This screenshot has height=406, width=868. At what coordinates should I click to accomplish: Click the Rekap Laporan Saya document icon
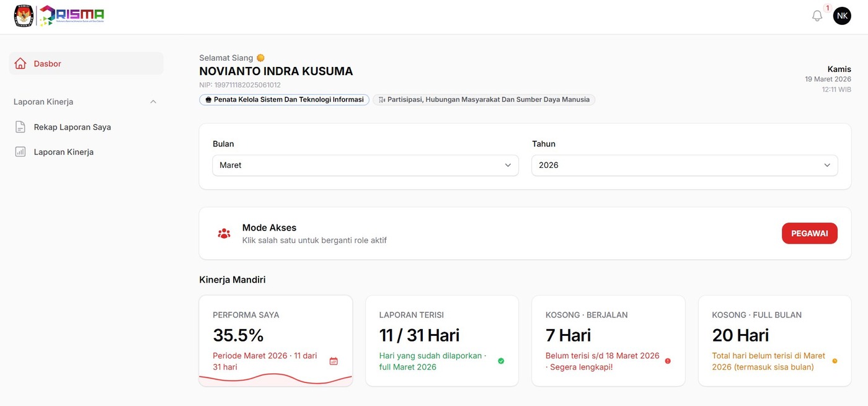pos(20,126)
